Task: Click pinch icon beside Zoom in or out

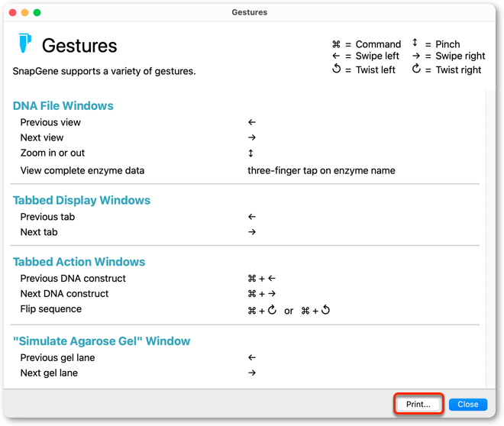Action: click(250, 153)
